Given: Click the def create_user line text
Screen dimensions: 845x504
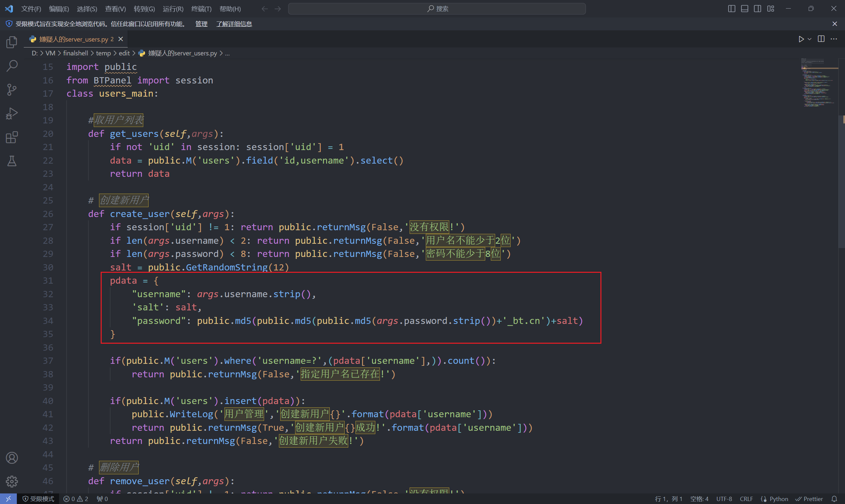Looking at the screenshot, I should click(161, 214).
